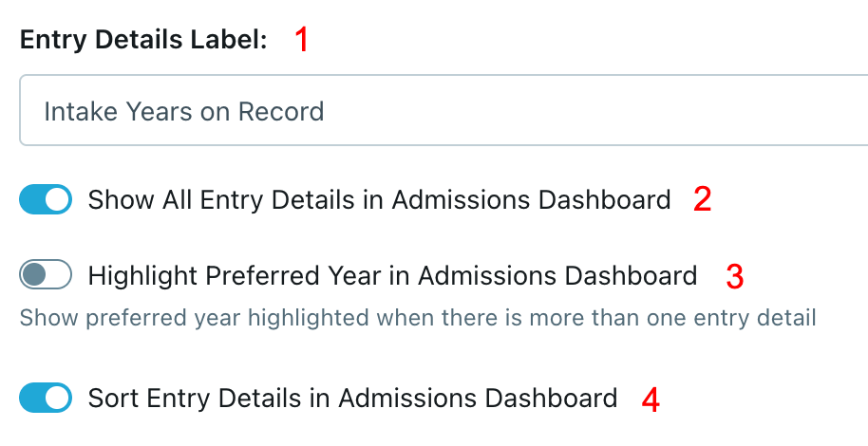Viewport: 868px width, 446px height.
Task: Disable Show All Entry Details toggle
Action: coord(46,200)
